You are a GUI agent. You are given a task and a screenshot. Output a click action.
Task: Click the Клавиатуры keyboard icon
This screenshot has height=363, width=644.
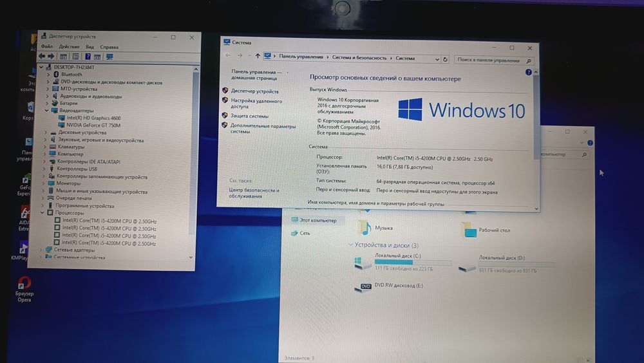coord(53,147)
